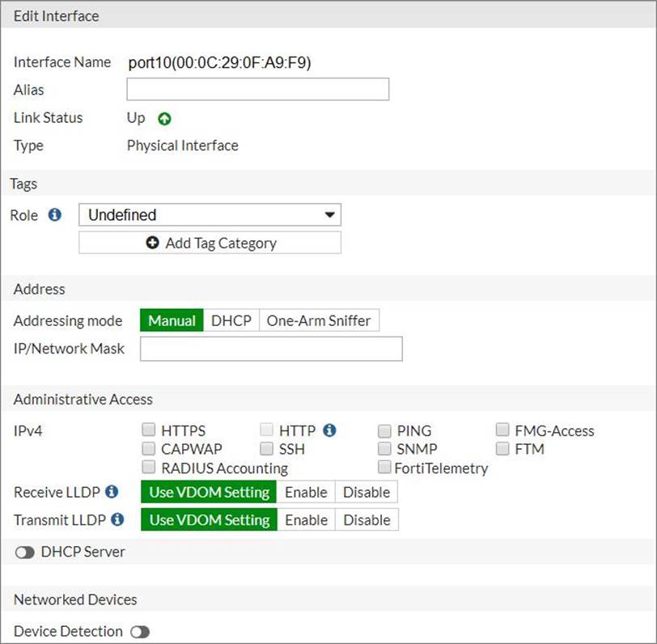Click the Receive LLDP info icon
Viewport: 657px width, 644px height.
pos(112,492)
